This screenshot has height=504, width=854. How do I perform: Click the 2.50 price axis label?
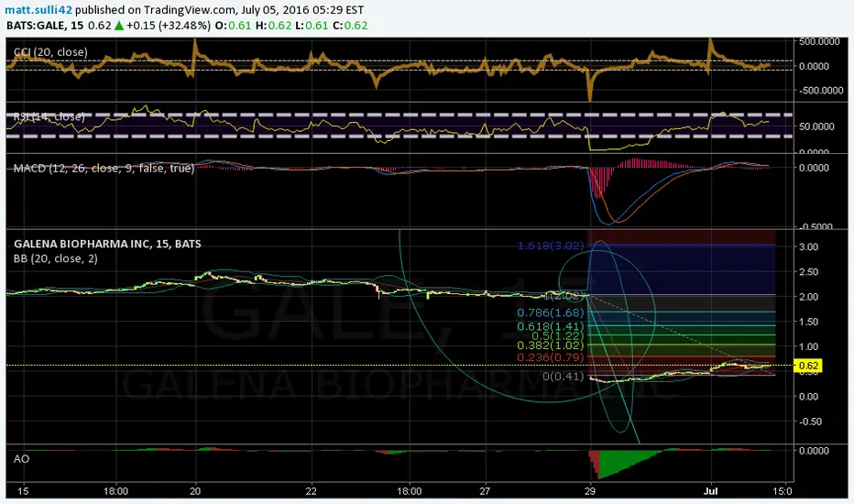click(808, 272)
